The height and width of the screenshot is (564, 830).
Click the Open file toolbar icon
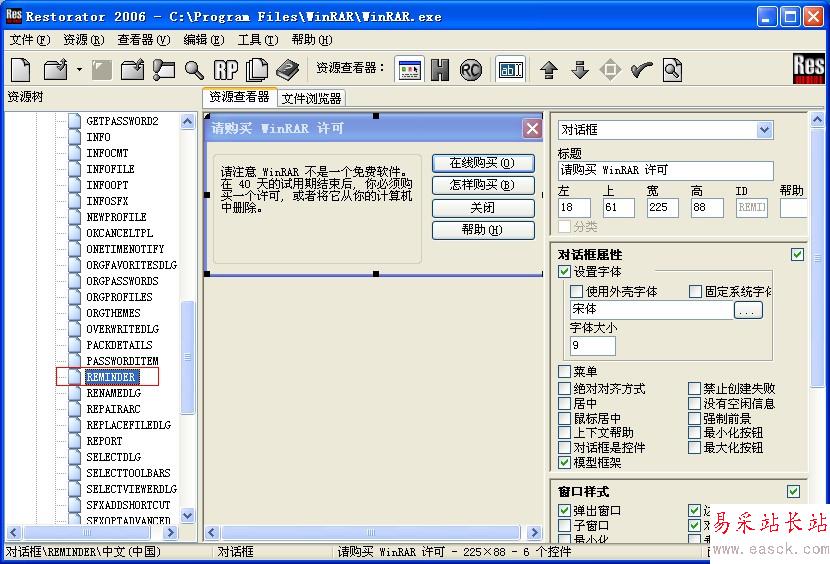click(55, 69)
